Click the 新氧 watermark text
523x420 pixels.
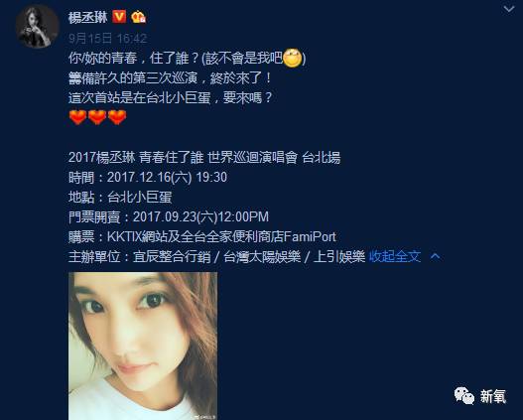[x=493, y=396]
